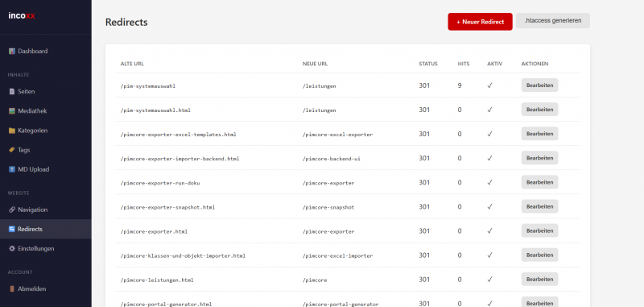Click the AKTIV column header
The width and height of the screenshot is (644, 307).
click(494, 64)
